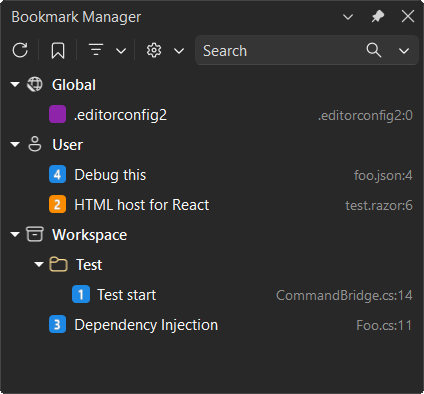Click the settings gear icon
This screenshot has height=394, width=424.
coord(154,50)
